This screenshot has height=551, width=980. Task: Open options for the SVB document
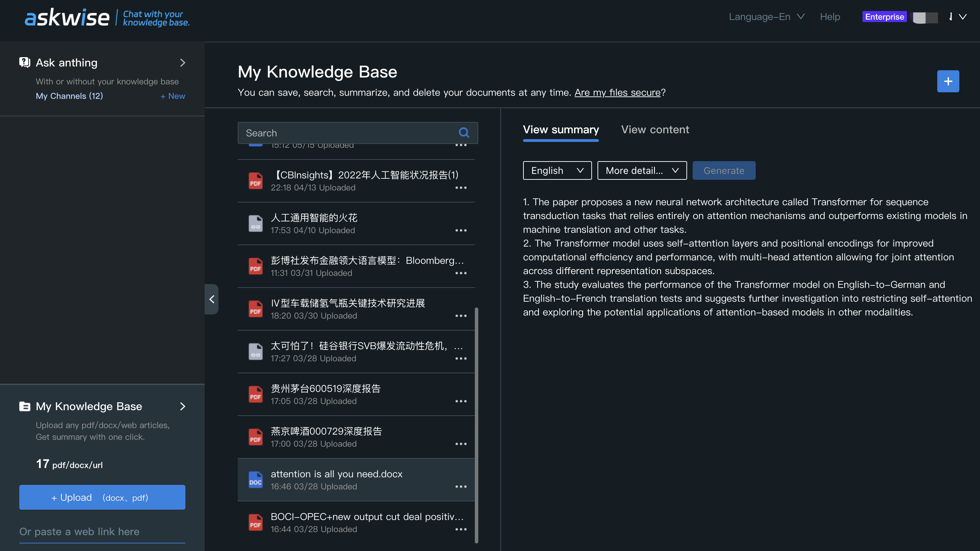tap(461, 358)
